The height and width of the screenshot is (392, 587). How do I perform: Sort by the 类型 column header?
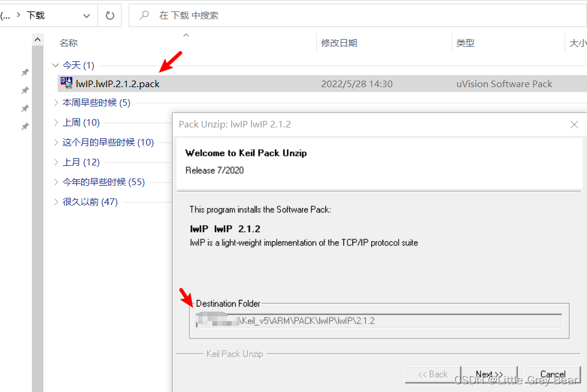tap(466, 43)
